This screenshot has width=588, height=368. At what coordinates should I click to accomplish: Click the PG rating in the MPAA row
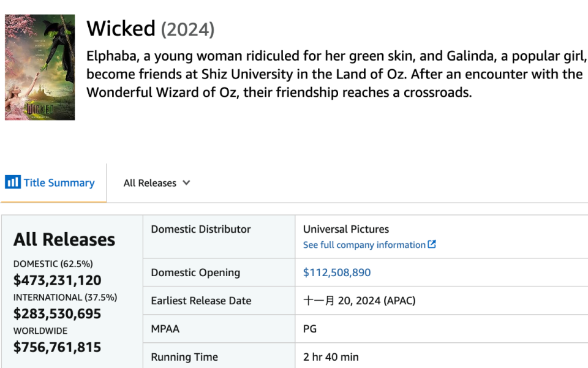[310, 329]
